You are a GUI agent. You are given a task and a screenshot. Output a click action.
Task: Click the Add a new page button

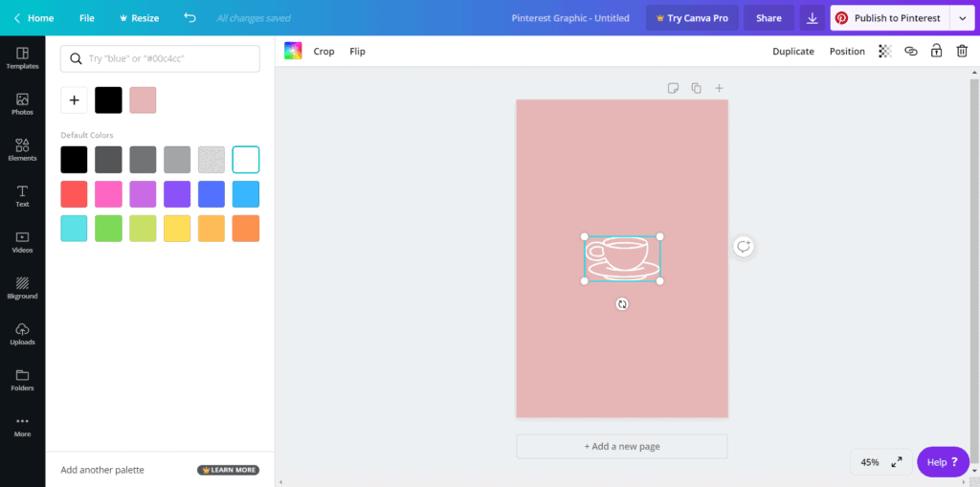click(622, 447)
